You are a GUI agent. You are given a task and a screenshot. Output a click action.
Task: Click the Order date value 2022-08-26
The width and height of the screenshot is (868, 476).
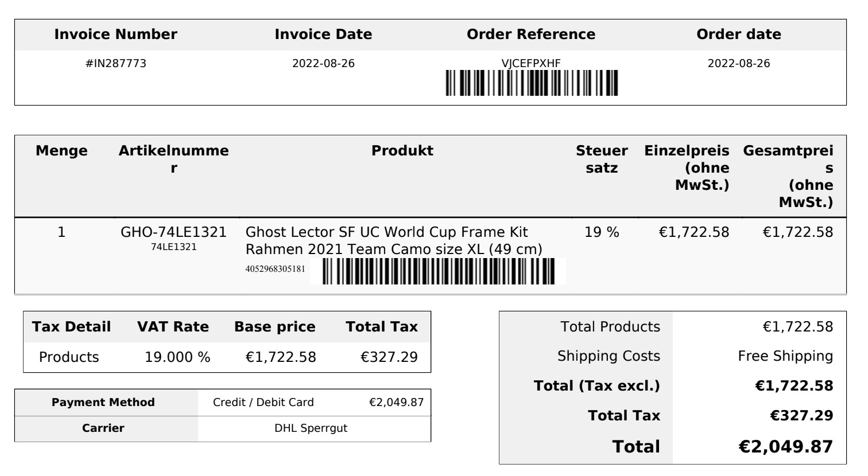(x=739, y=64)
